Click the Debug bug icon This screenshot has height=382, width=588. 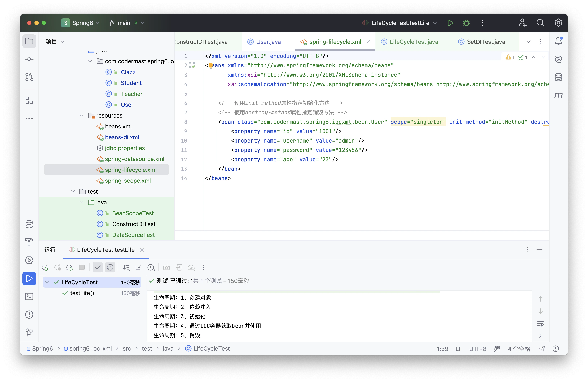coord(466,23)
